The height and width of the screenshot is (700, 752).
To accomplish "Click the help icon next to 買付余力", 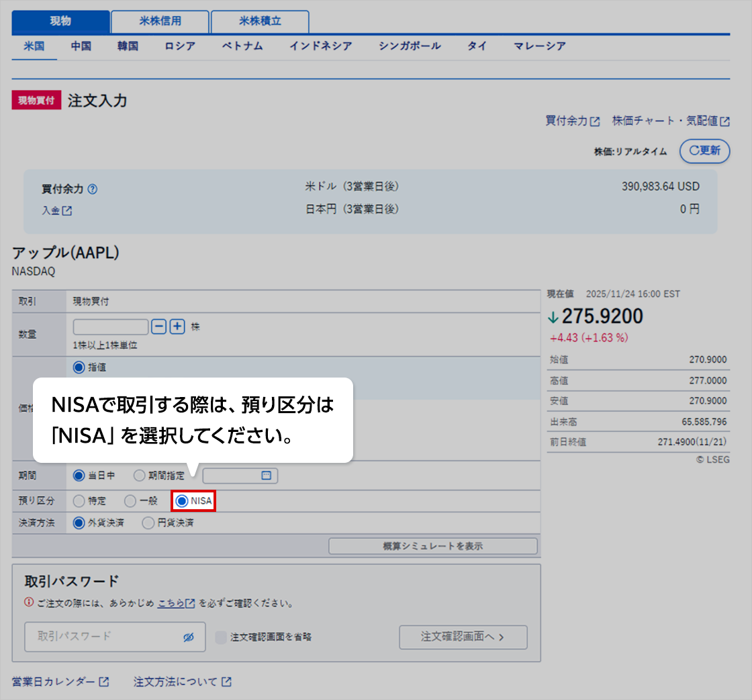I will point(93,189).
